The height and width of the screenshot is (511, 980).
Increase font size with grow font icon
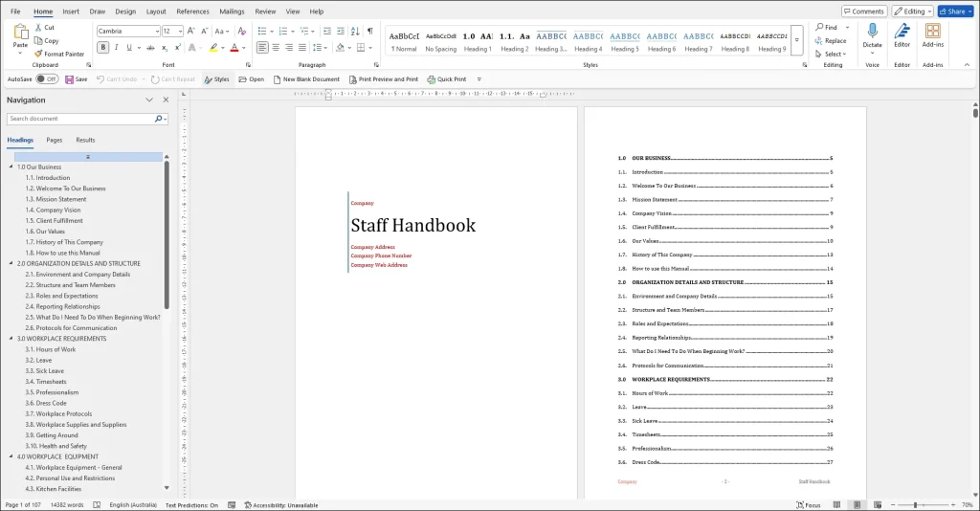[191, 31]
